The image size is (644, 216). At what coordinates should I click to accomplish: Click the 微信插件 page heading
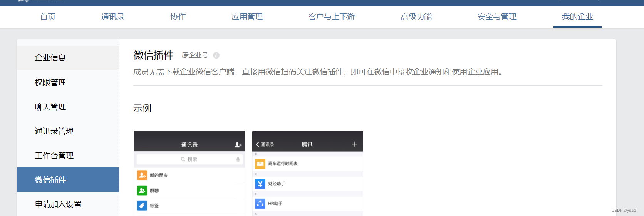153,55
